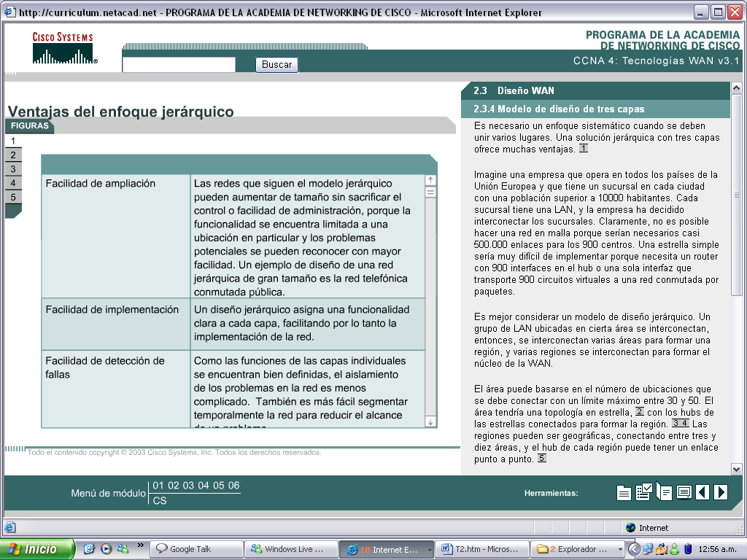747x560 pixels.
Task: Click the Cisco Systems logo
Action: point(64,47)
